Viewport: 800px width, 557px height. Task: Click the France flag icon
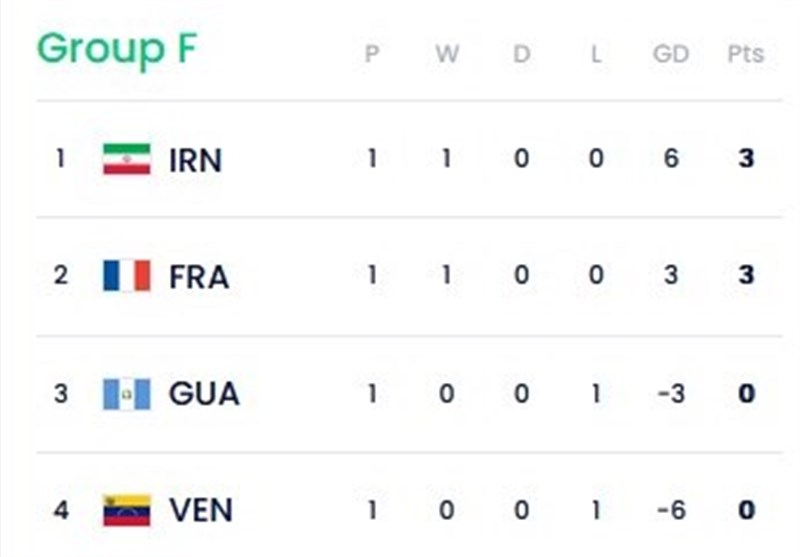pyautogui.click(x=127, y=276)
